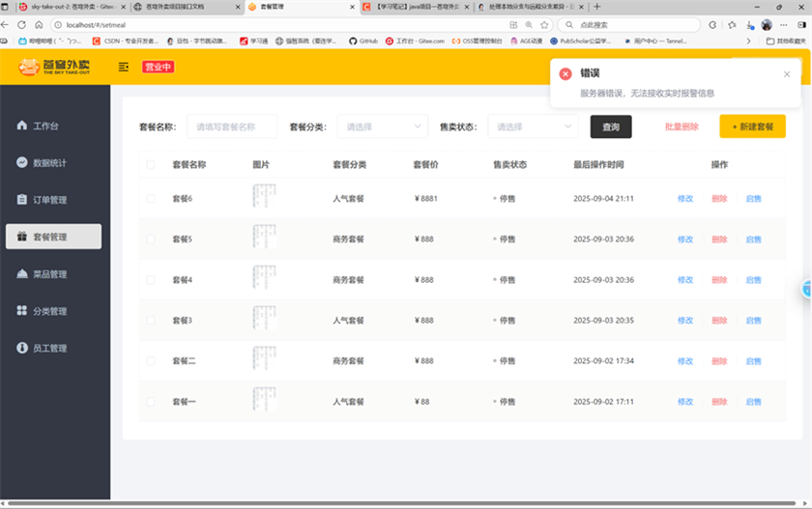Click 修改 for 套餐二
812x509 pixels.
click(x=685, y=361)
